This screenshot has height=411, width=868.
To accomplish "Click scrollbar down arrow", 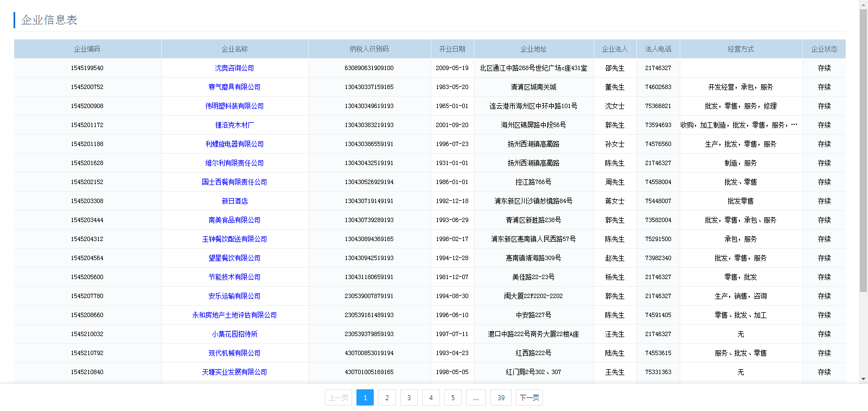I will (x=863, y=379).
